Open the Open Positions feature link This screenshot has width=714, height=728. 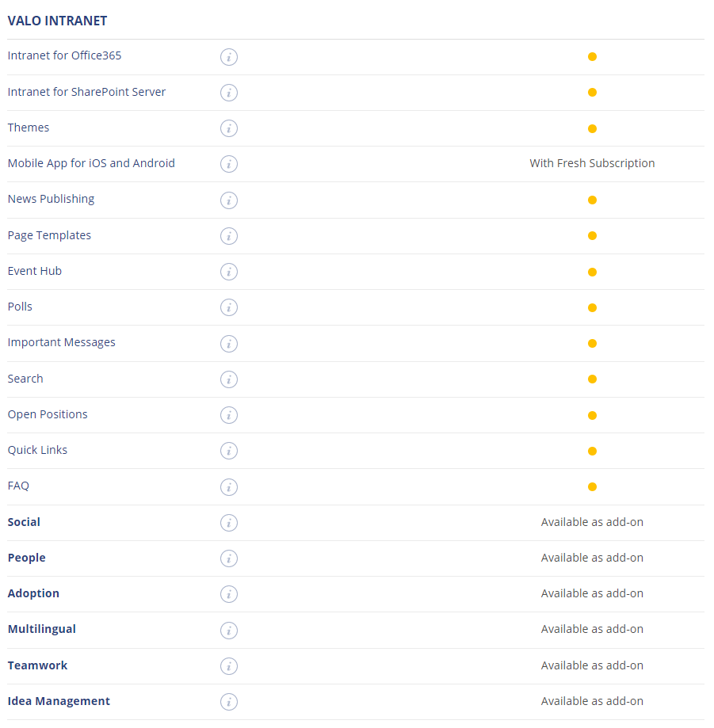48,414
